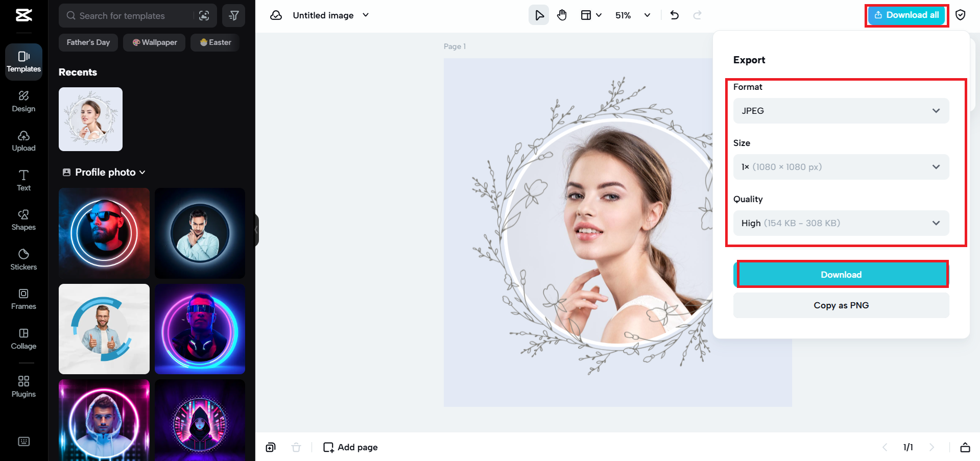The image size is (980, 461).
Task: Click the image search icon in search bar
Action: (204, 16)
